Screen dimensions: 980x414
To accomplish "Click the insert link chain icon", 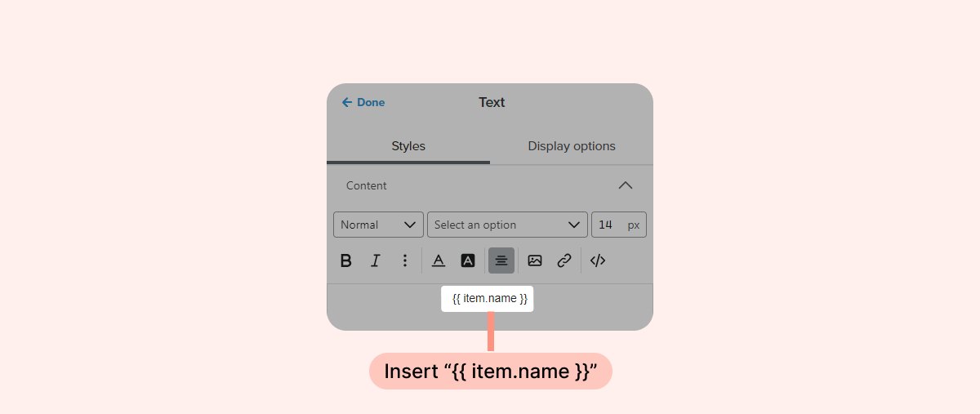I will (x=564, y=260).
